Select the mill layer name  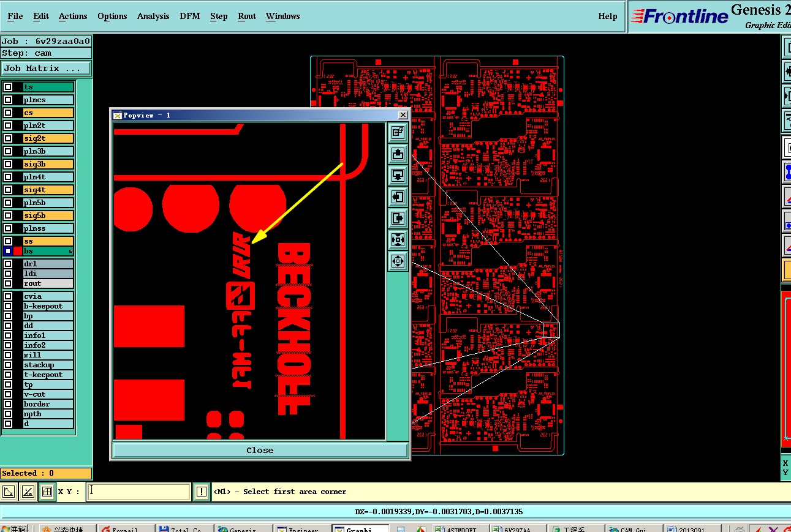click(48, 355)
